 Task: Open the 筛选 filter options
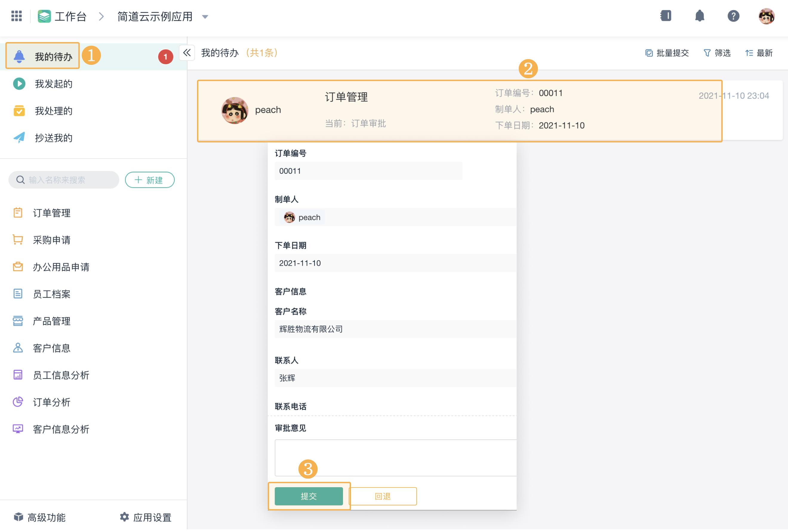pyautogui.click(x=717, y=53)
